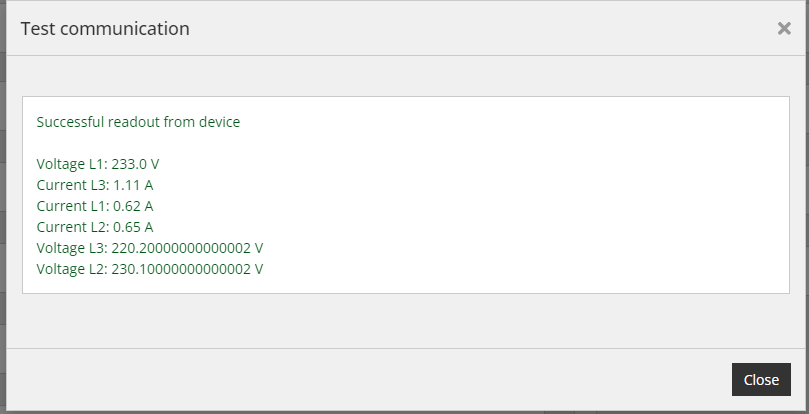Click the 220.20000000000002 V reading
The width and height of the screenshot is (809, 414).
click(x=187, y=248)
